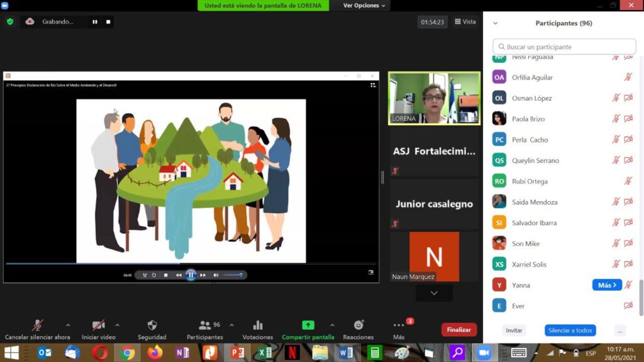Pause the recording in the Grabando bar
This screenshot has height=362, width=644.
click(x=95, y=21)
